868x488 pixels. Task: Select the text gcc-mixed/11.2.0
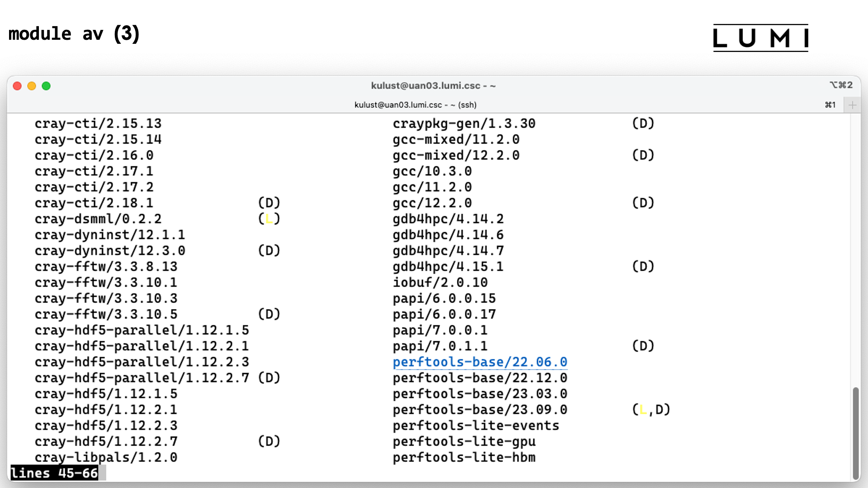[456, 139]
